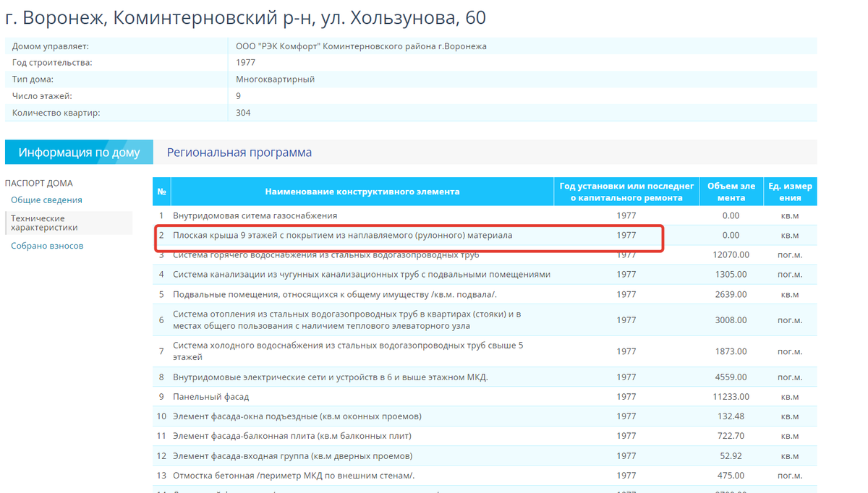Screen dimensions: 868x493
Task: Select Система отопления из стальных труб row
Action: point(485,320)
